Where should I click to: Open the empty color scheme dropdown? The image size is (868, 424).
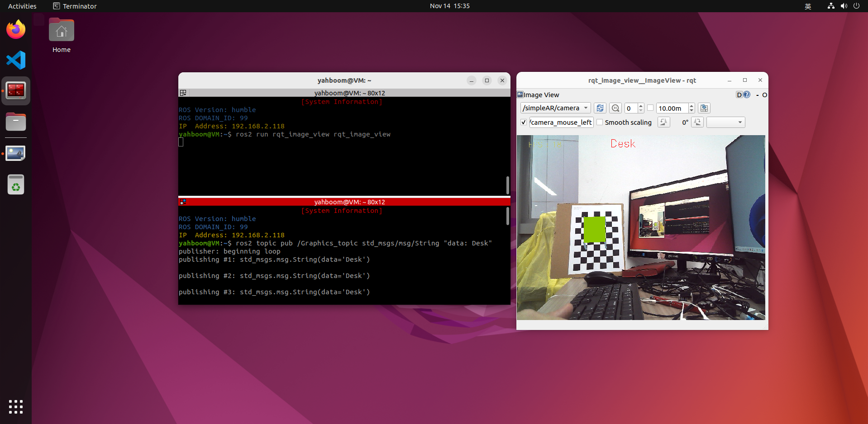coord(725,122)
